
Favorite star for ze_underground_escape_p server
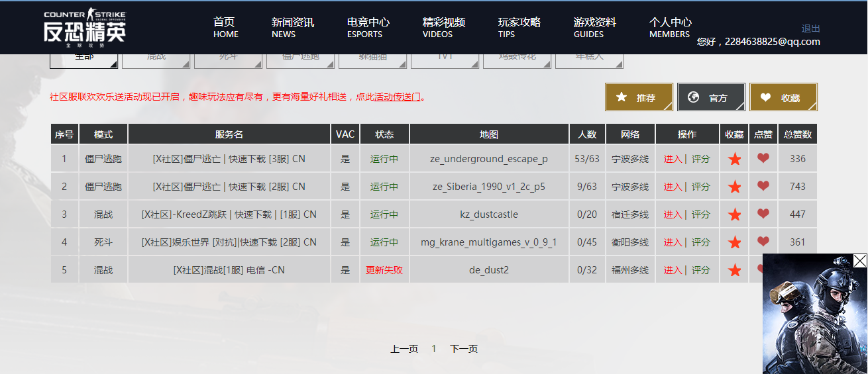(734, 159)
